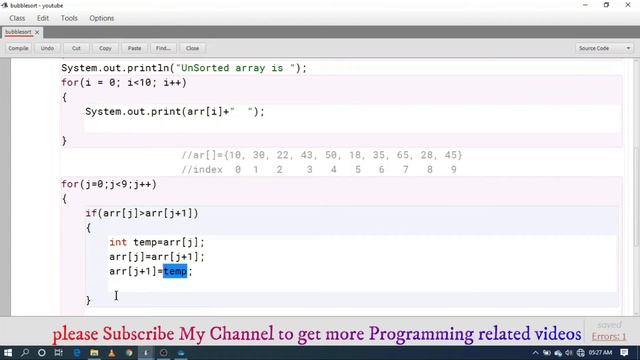Click the Undo button

click(x=47, y=48)
